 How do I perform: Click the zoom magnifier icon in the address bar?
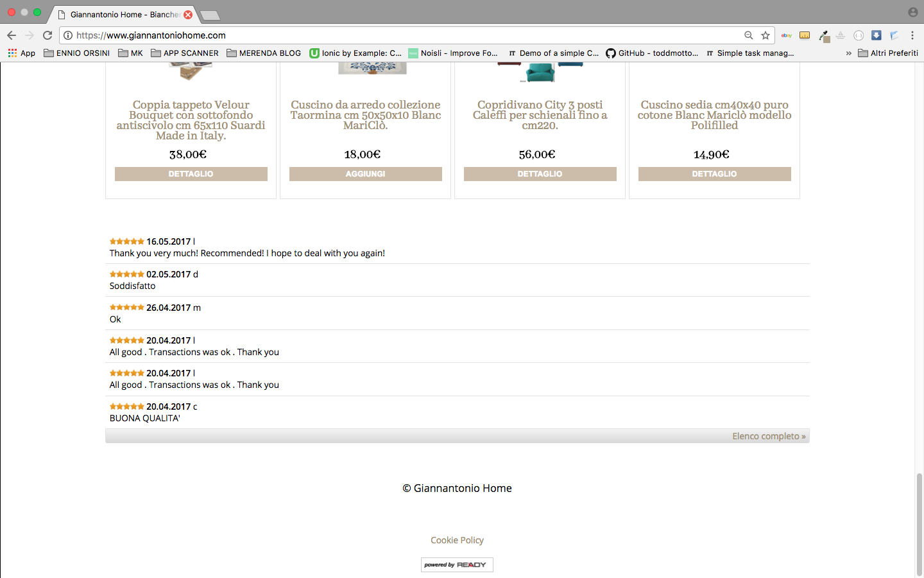(x=748, y=35)
